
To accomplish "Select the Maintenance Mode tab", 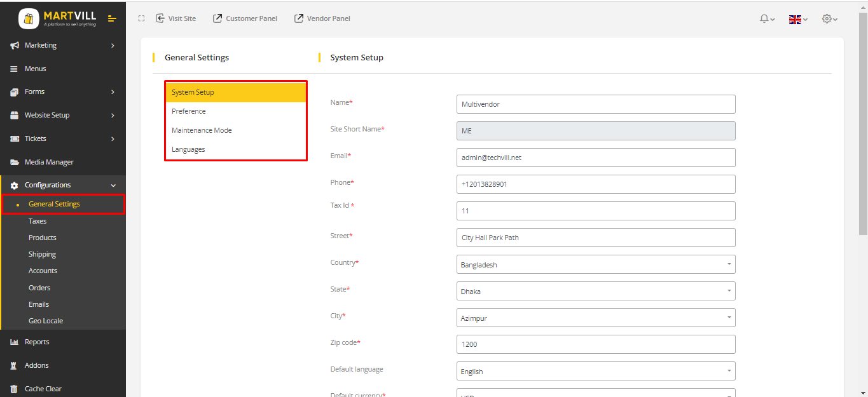I will pyautogui.click(x=202, y=130).
